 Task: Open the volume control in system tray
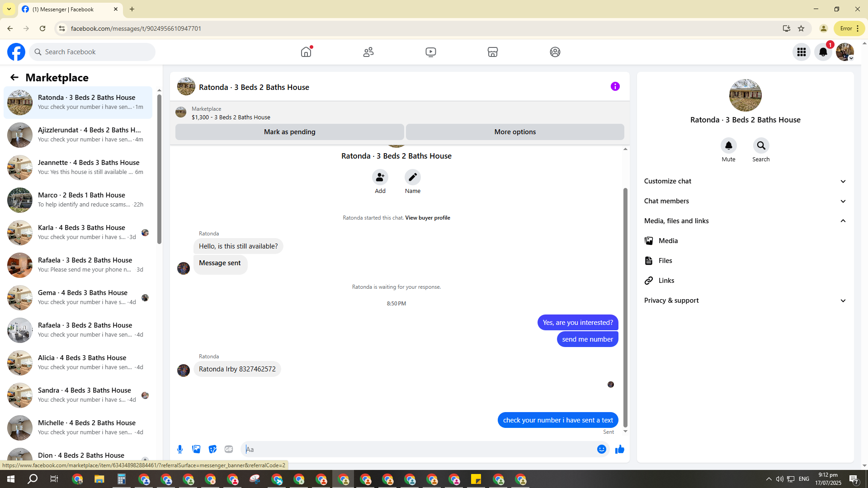pos(780,479)
